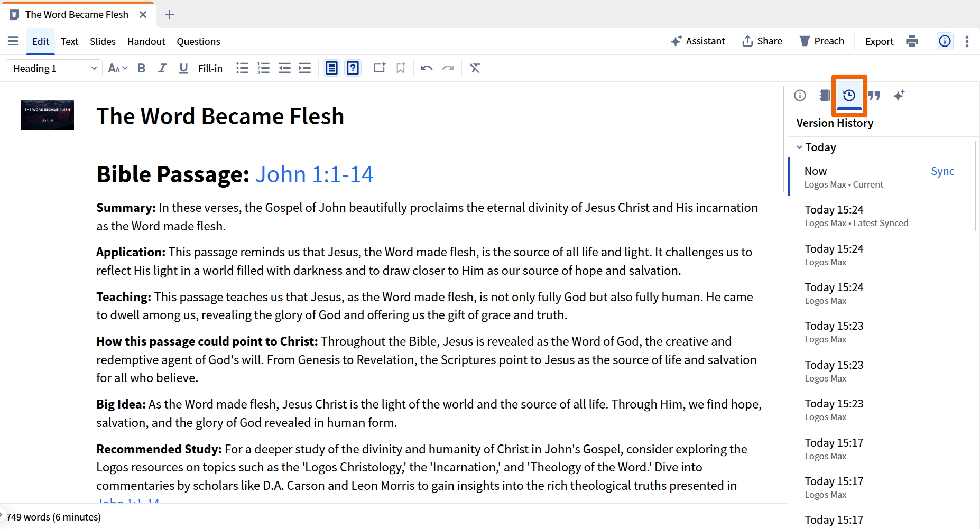This screenshot has width=980, height=529.
Task: Toggle bold formatting
Action: 141,68
